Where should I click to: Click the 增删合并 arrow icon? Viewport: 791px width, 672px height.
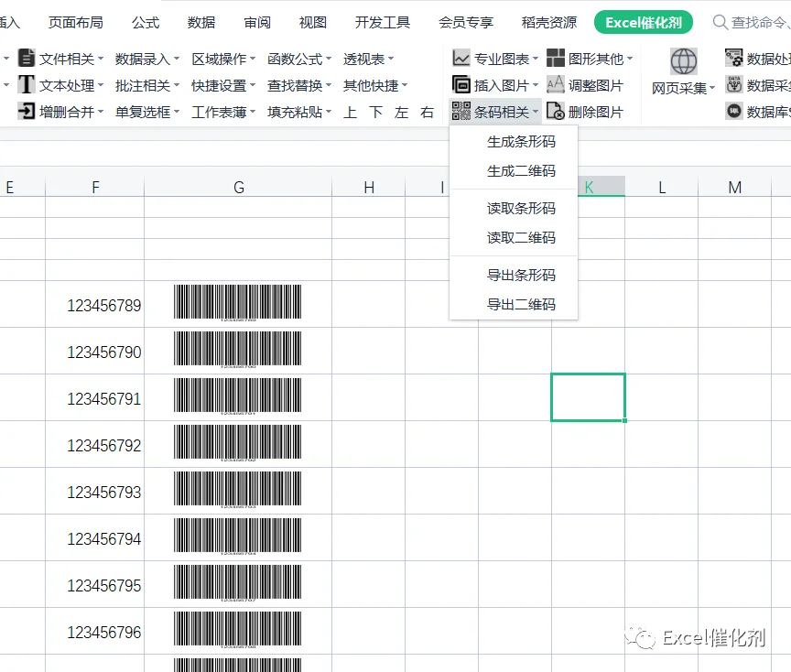[x=27, y=111]
